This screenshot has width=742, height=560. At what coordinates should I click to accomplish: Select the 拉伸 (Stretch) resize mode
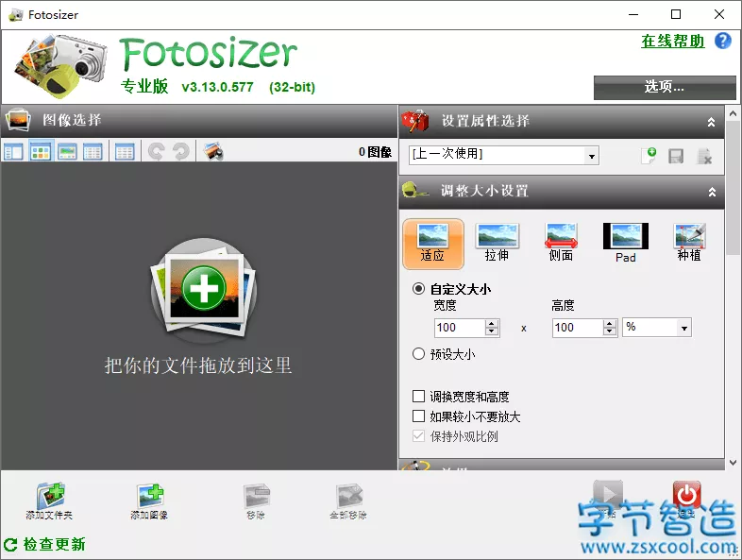pyautogui.click(x=497, y=243)
